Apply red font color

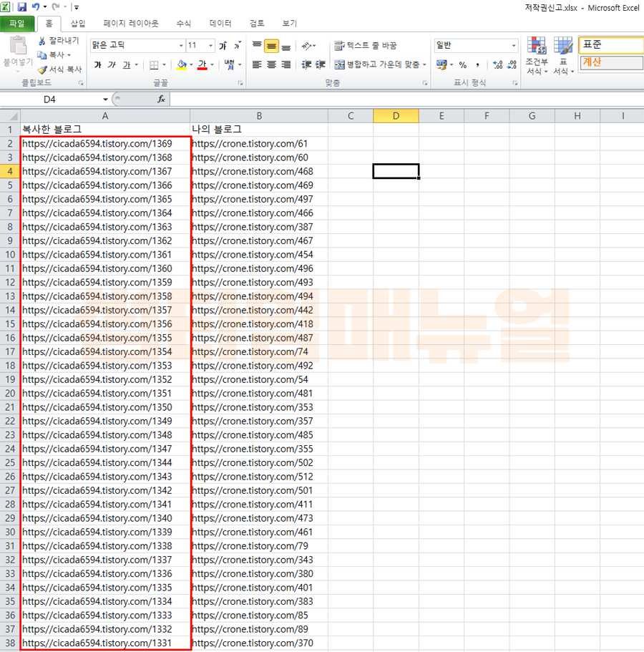click(x=203, y=65)
